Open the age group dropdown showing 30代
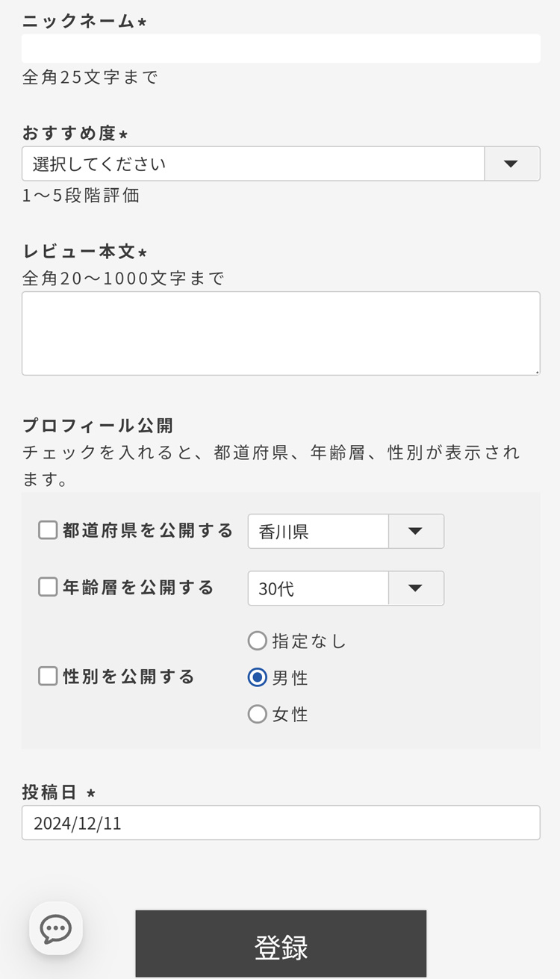 (x=317, y=588)
